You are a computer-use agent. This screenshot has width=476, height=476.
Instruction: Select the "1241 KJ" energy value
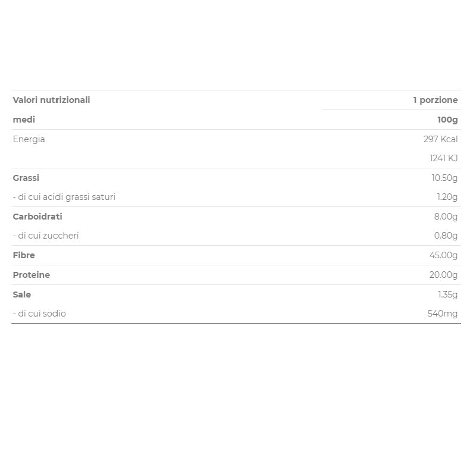(x=443, y=158)
